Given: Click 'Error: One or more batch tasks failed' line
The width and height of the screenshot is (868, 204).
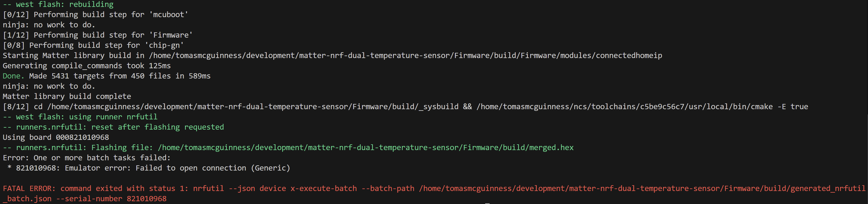Looking at the screenshot, I should (x=87, y=158).
